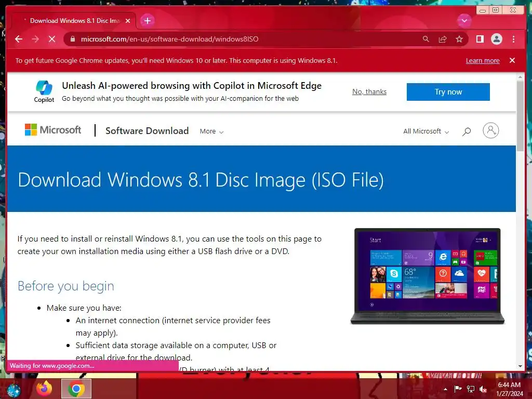Viewport: 532px width, 399px height.
Task: Open Chrome three-dot menu
Action: [x=513, y=39]
